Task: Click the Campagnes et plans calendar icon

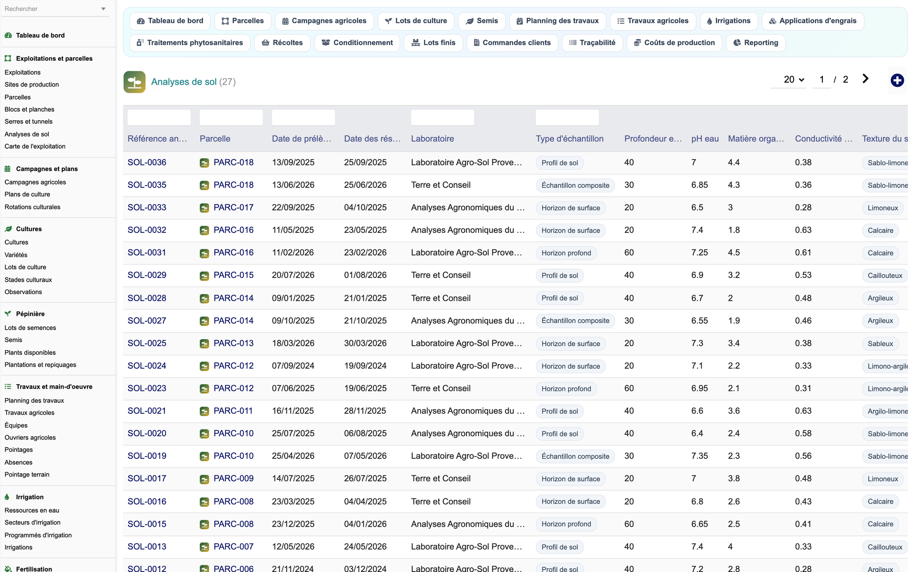Action: tap(8, 169)
